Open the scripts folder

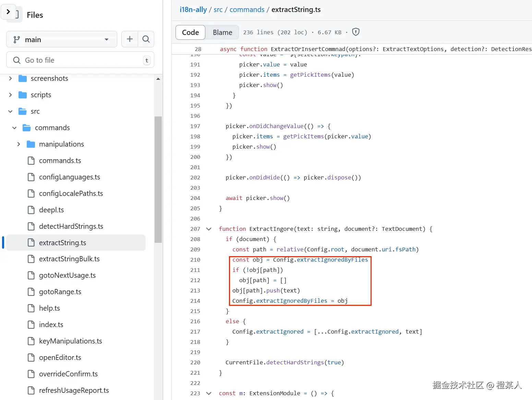tap(41, 95)
